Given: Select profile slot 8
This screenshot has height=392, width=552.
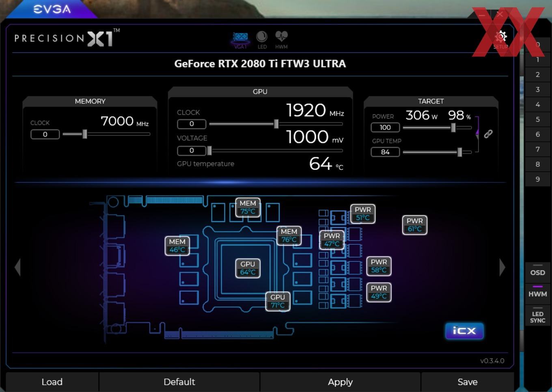Looking at the screenshot, I should click(x=538, y=165).
